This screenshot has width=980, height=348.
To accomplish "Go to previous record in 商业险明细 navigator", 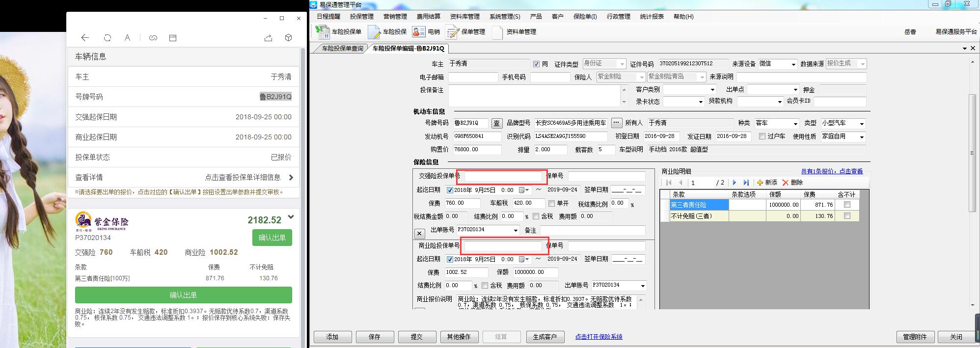I will point(681,183).
